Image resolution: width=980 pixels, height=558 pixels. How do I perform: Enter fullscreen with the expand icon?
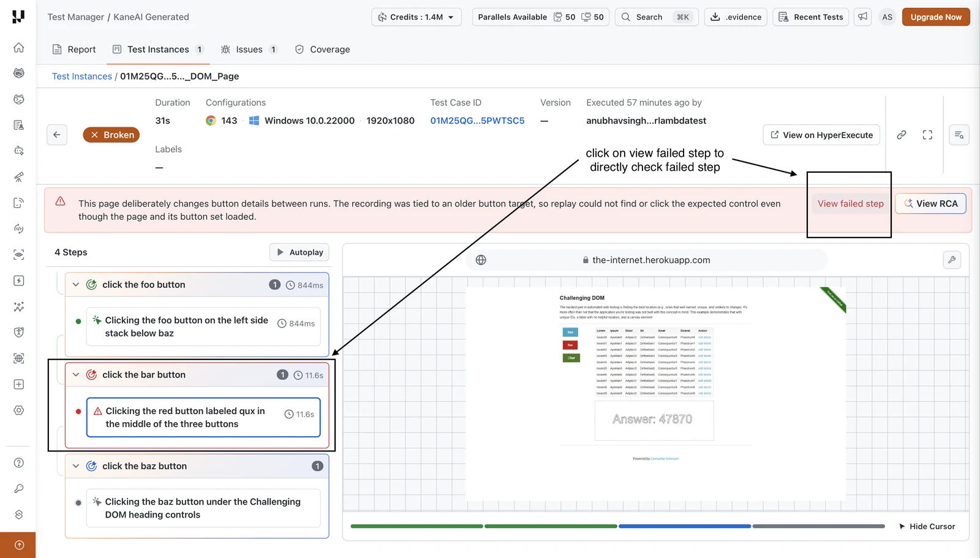click(927, 135)
